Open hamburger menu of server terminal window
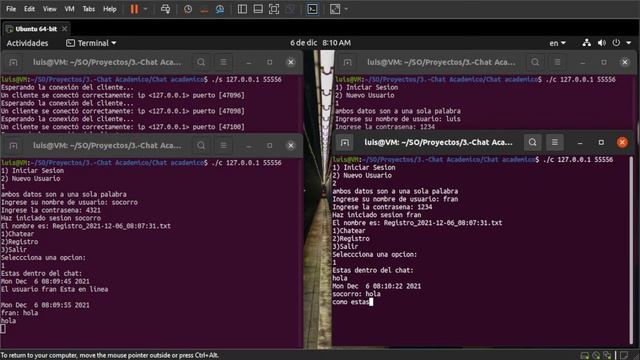This screenshot has height=360, width=640. (x=223, y=62)
